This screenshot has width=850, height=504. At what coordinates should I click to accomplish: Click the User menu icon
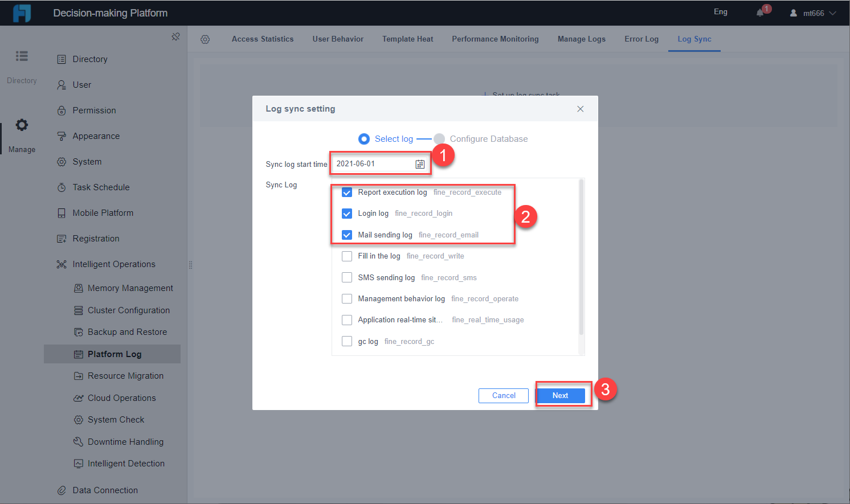pyautogui.click(x=62, y=85)
